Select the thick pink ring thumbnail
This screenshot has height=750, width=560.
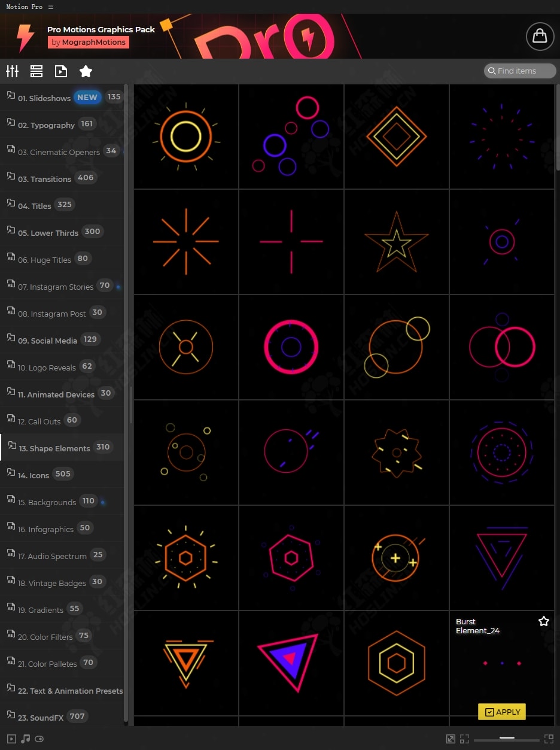coord(291,347)
